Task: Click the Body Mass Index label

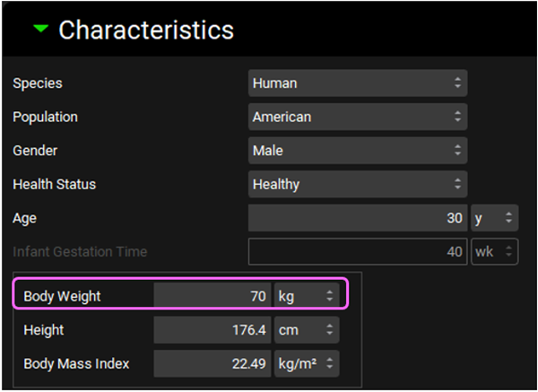Action: 76,363
